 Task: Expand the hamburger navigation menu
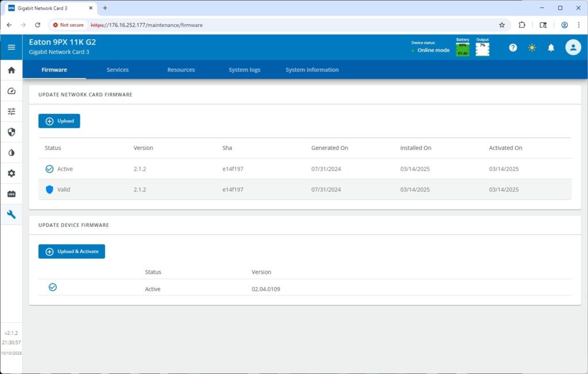click(x=11, y=47)
